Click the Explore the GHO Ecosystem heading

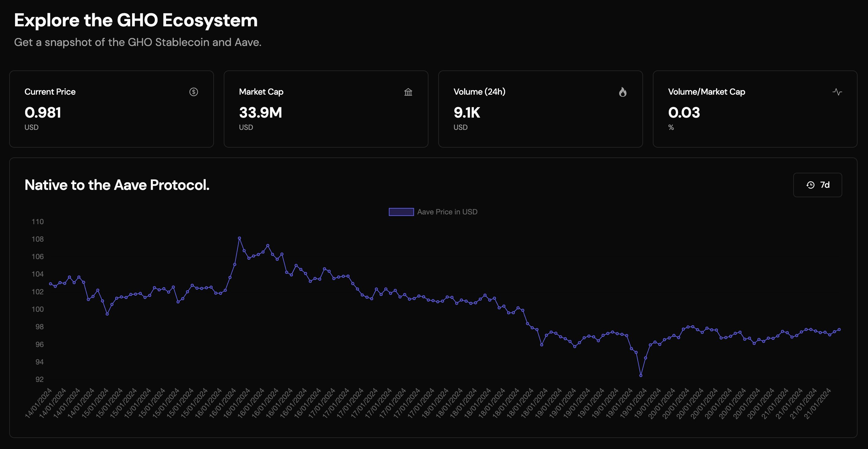(136, 20)
